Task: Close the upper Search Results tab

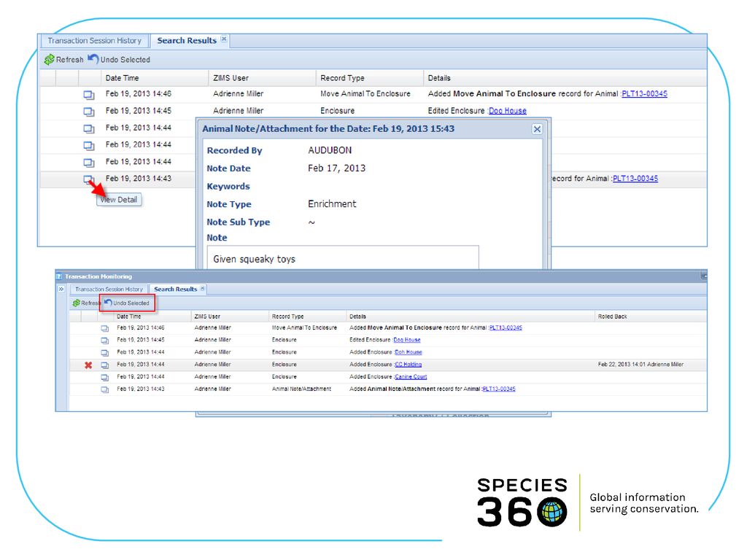Action: [224, 39]
